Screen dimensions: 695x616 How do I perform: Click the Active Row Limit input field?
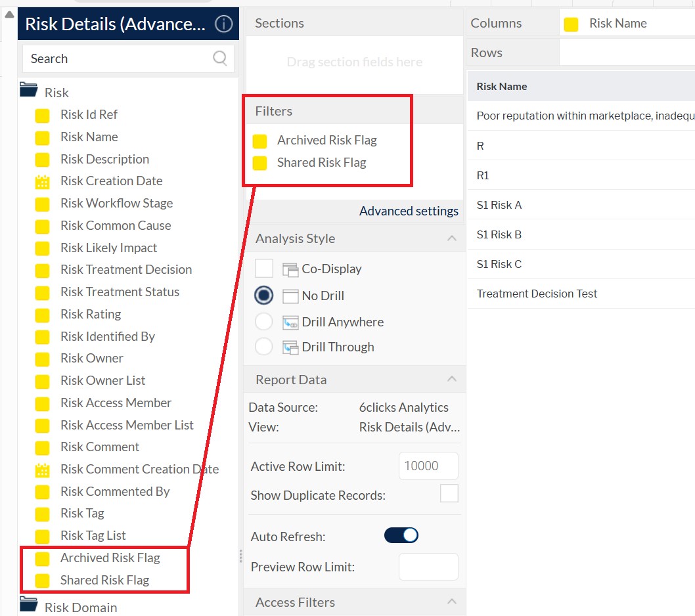tap(428, 466)
